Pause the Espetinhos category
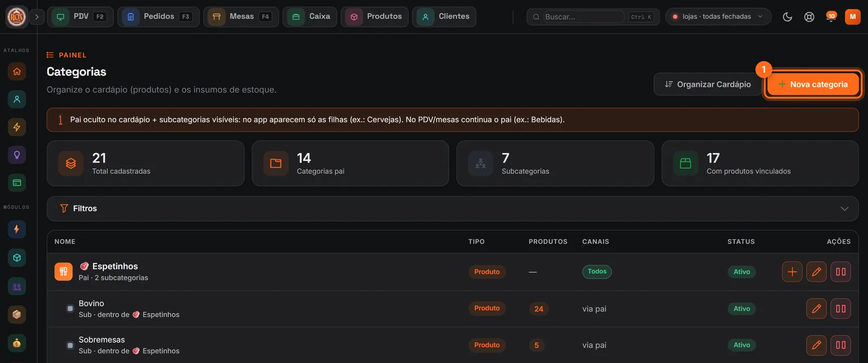The image size is (868, 363). point(841,272)
